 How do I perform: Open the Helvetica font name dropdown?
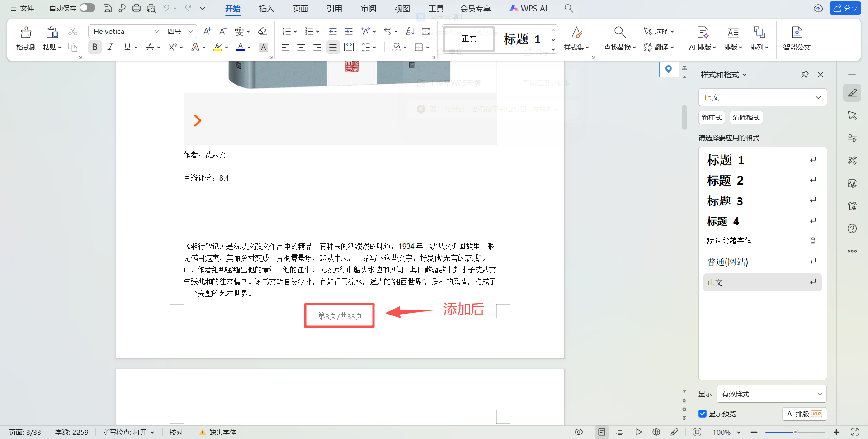(x=156, y=31)
